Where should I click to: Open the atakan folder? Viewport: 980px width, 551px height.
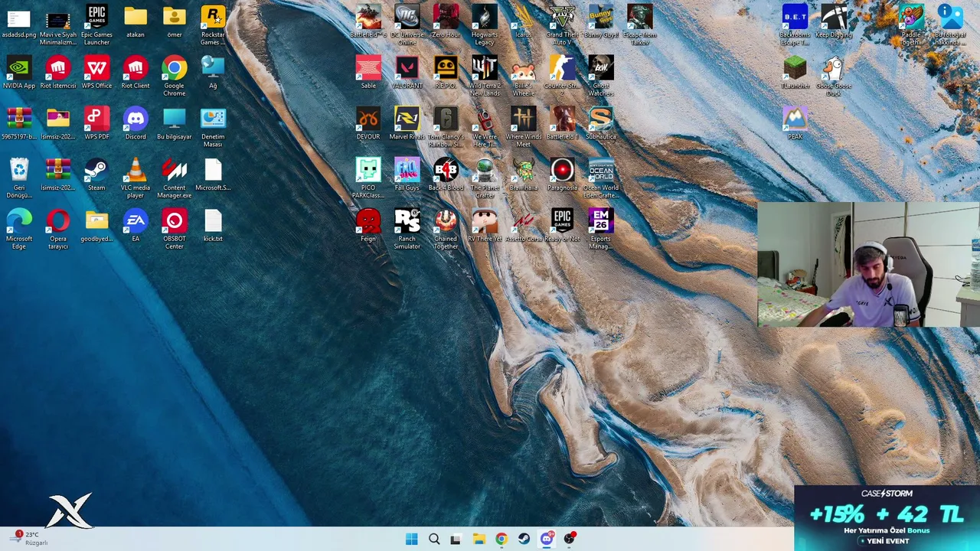click(x=136, y=21)
